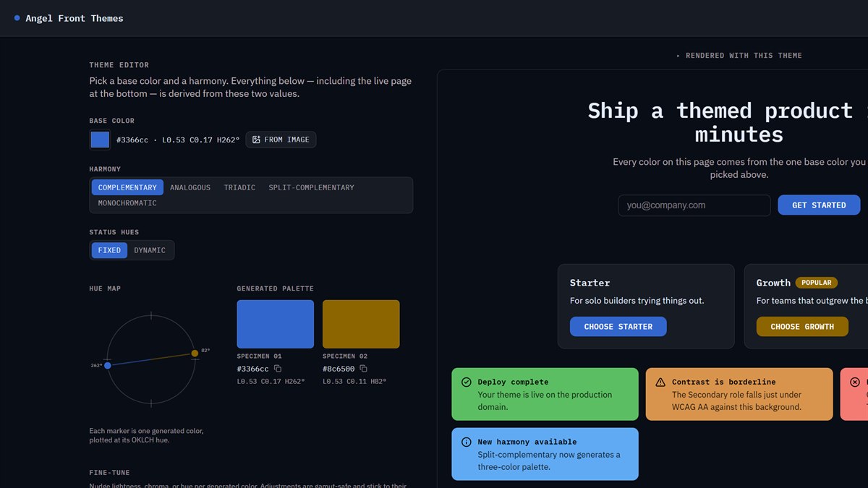Select the Triadic harmony

point(239,187)
